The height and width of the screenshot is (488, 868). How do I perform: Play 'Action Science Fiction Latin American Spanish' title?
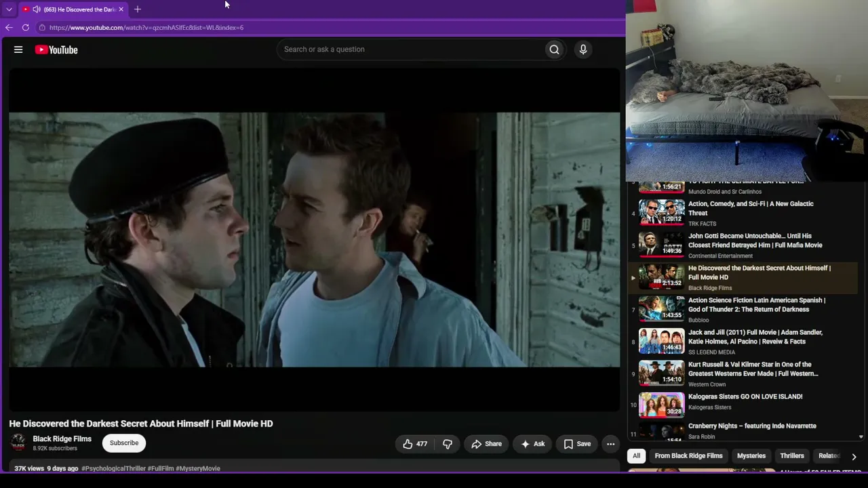click(757, 305)
